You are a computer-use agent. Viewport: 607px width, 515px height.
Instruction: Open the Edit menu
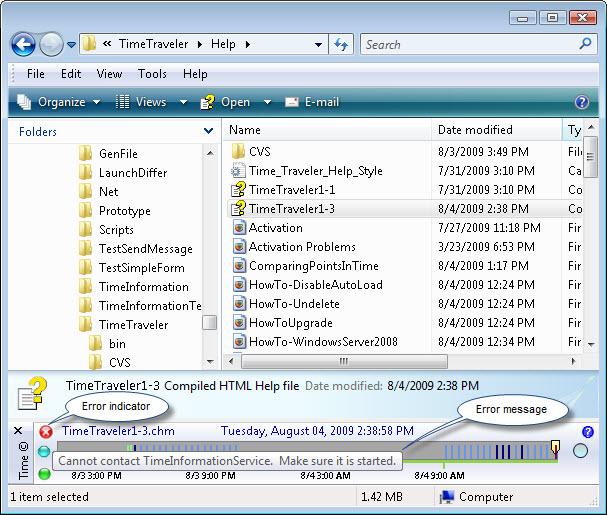point(71,74)
